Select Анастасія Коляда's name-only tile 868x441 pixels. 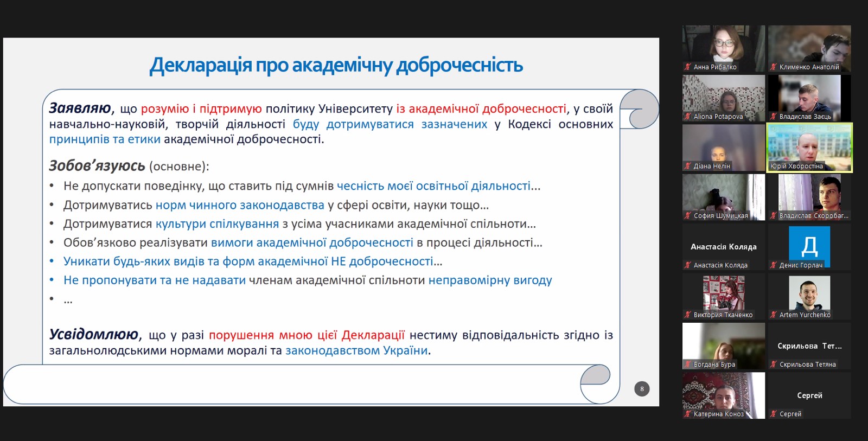[x=723, y=247]
